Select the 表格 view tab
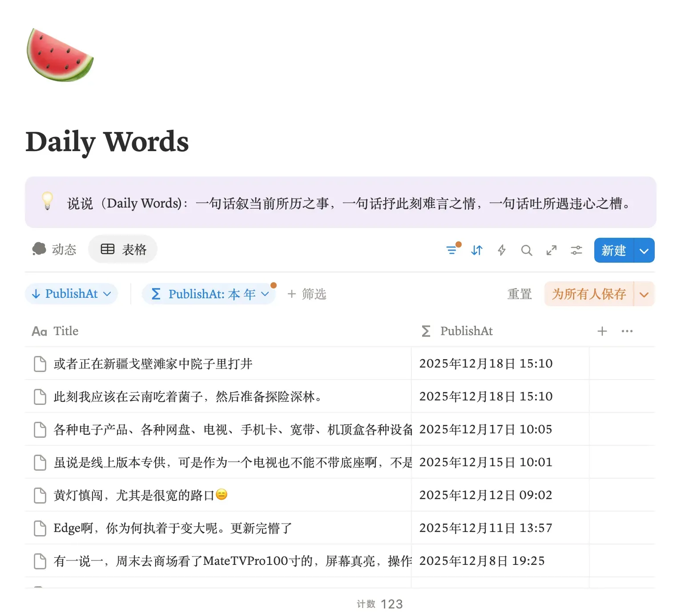The width and height of the screenshot is (685, 616). tap(123, 249)
